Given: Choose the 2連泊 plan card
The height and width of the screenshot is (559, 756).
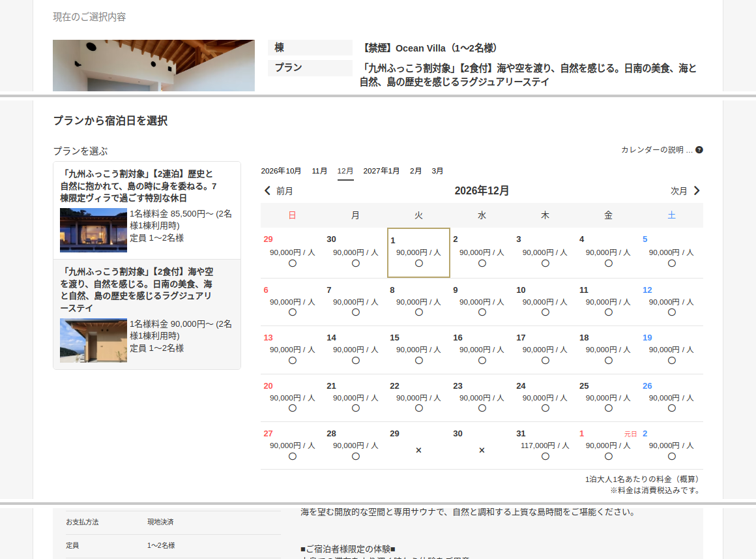Looking at the screenshot, I should tap(147, 211).
